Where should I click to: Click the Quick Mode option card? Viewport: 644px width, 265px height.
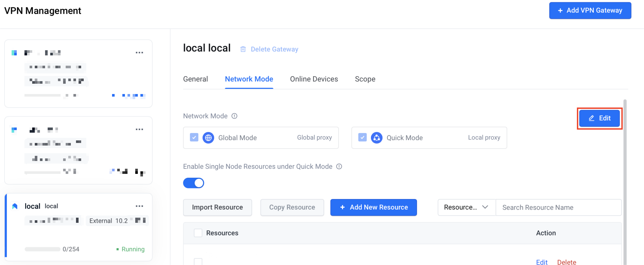429,138
